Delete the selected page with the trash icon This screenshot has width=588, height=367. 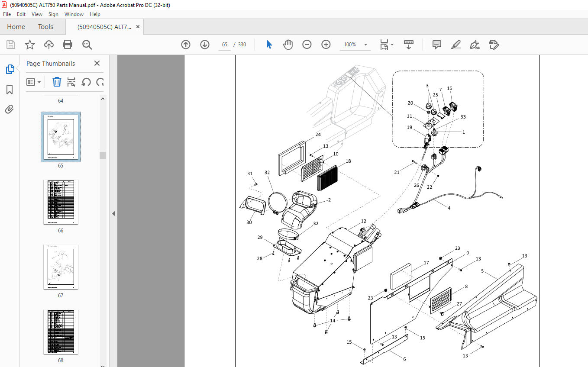coord(57,82)
